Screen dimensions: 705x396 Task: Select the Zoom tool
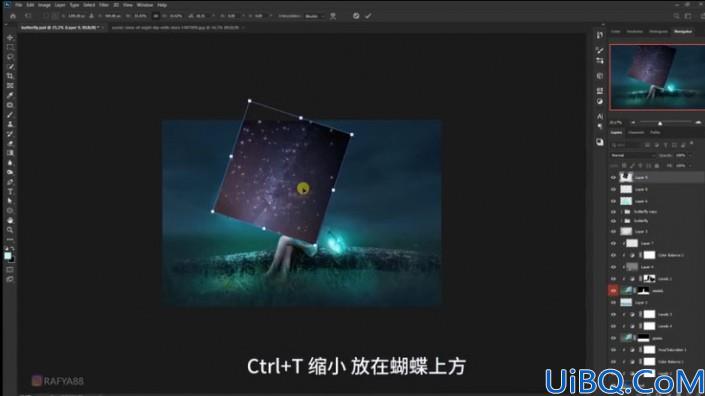click(10, 230)
